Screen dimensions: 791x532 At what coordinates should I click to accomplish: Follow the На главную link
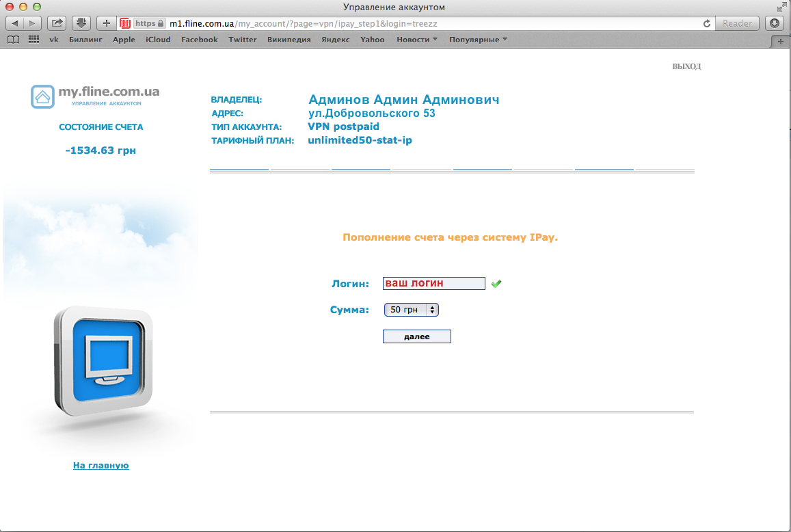(101, 466)
